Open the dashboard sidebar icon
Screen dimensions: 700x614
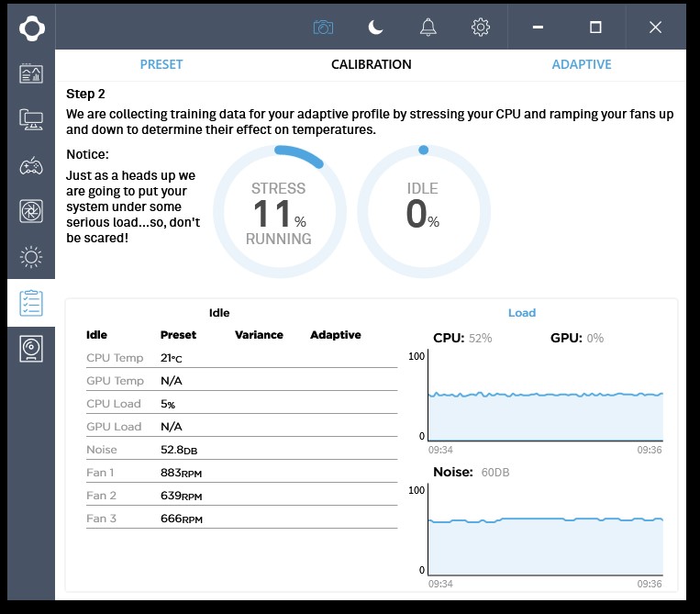pyautogui.click(x=31, y=73)
